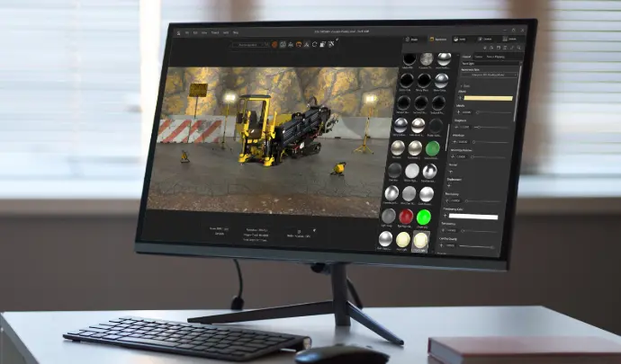Select the highlighted cream sphere appearance thumbnail

pyautogui.click(x=420, y=241)
